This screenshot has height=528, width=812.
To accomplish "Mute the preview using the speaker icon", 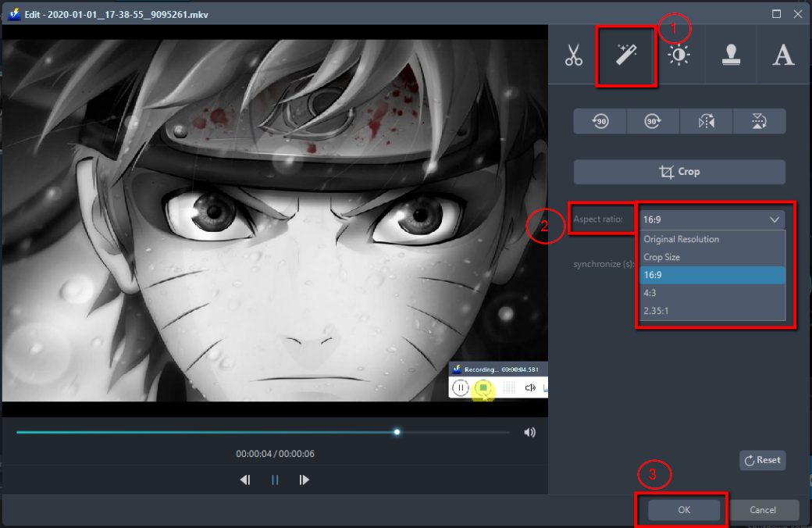I will (529, 432).
